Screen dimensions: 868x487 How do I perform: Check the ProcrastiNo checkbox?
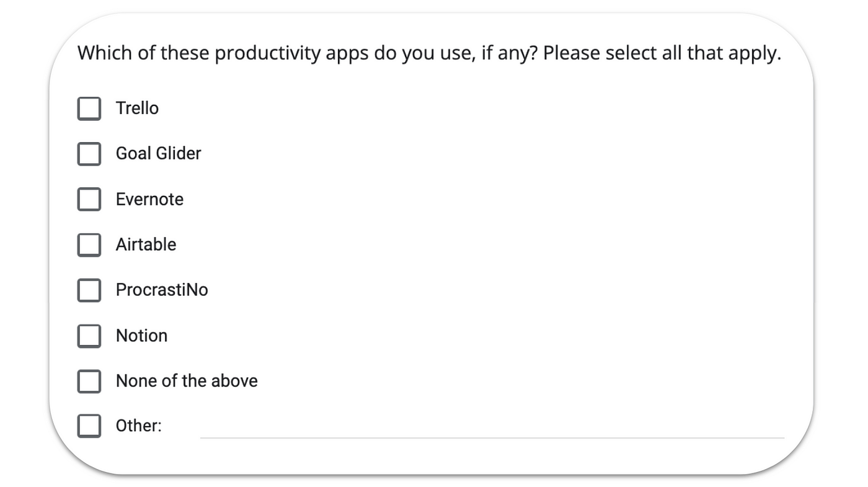[89, 290]
